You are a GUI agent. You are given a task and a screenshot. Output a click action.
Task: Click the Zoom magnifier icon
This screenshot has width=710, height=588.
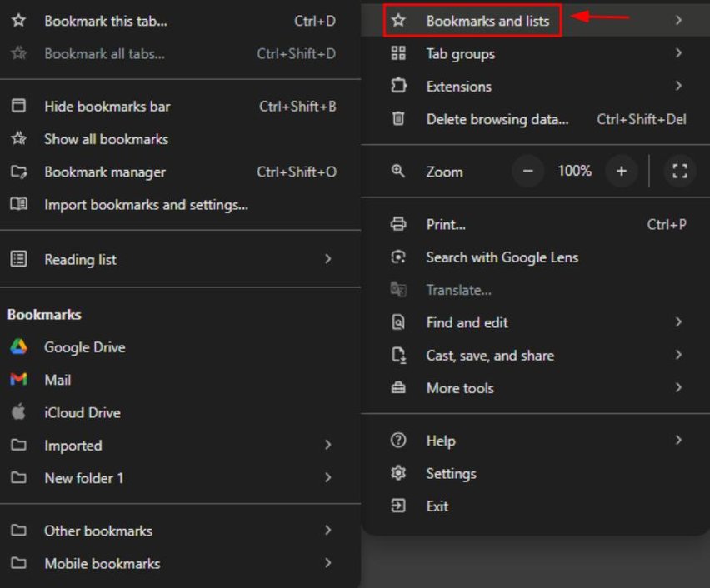398,171
